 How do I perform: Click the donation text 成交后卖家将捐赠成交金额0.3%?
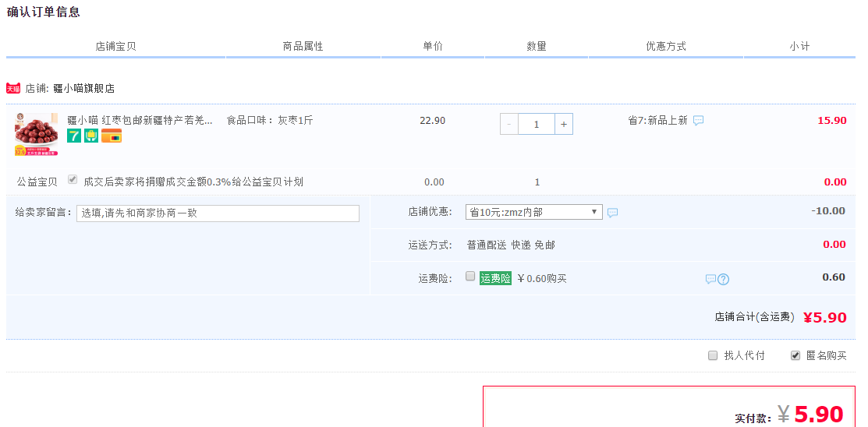[158, 182]
